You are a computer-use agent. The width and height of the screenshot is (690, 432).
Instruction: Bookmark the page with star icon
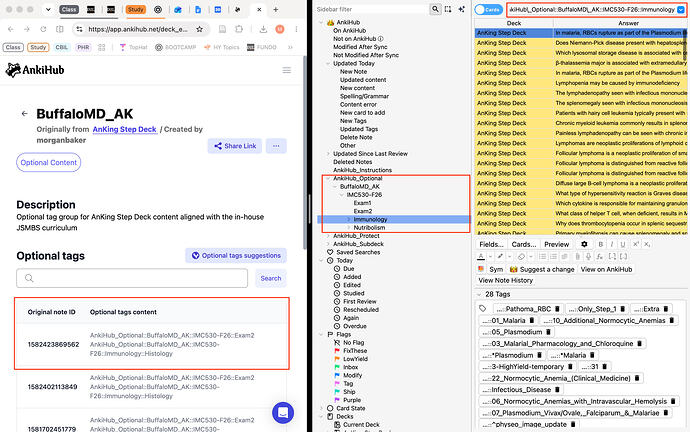click(199, 29)
